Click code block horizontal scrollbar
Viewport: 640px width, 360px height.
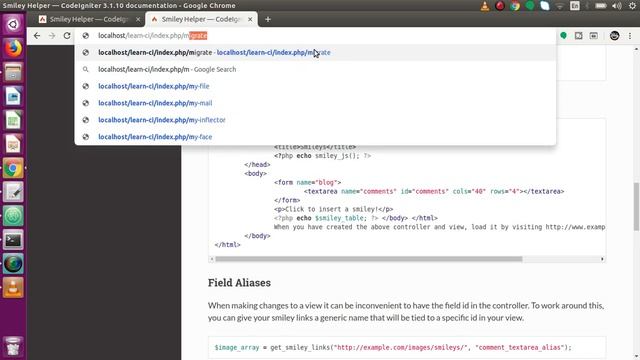point(369,259)
